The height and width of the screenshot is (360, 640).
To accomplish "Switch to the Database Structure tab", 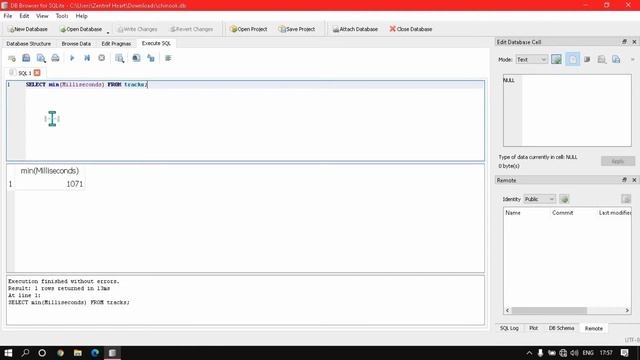I will pos(29,43).
